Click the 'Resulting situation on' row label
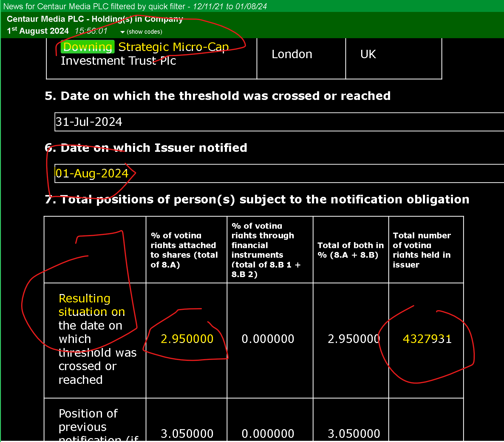 pos(92,305)
